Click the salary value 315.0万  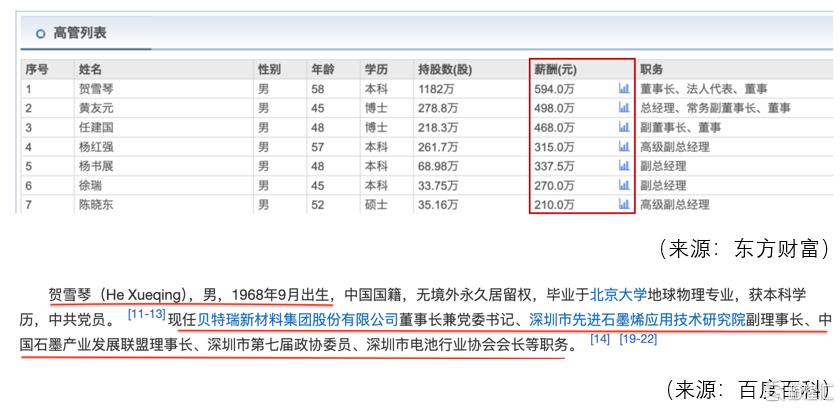click(554, 147)
